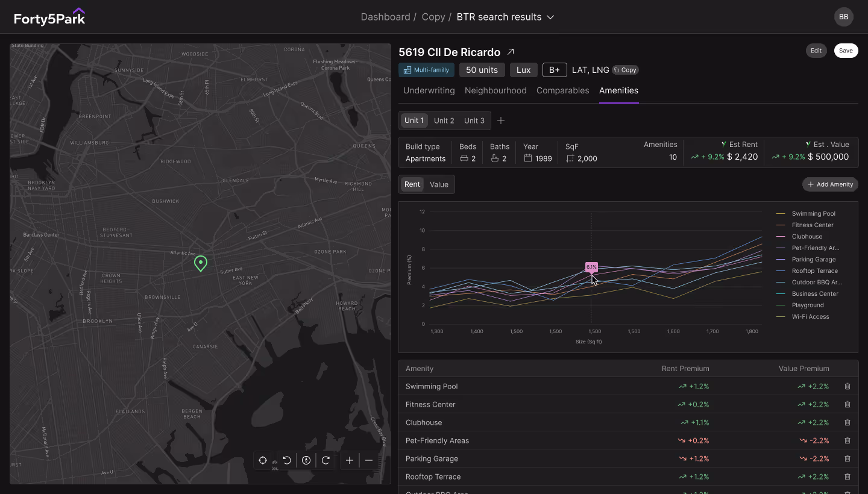Hide the Clubhouse line in the chart legend
The width and height of the screenshot is (868, 494).
(x=806, y=236)
